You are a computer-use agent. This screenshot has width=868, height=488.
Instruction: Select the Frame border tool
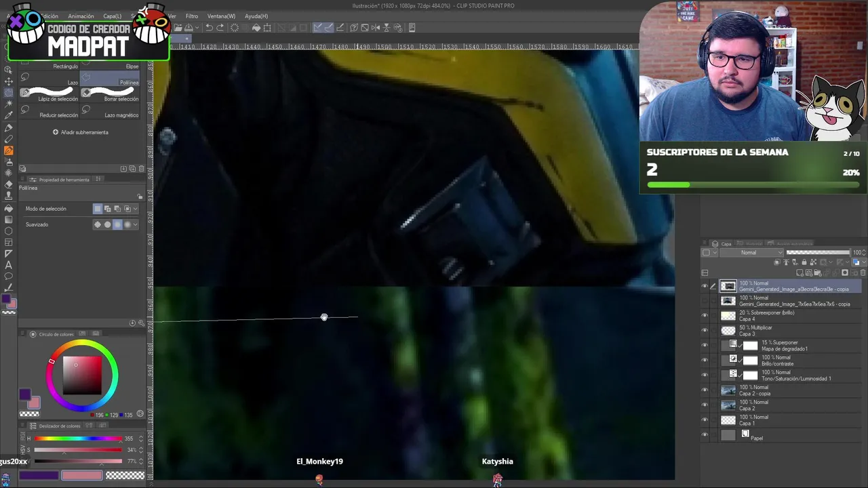9,242
